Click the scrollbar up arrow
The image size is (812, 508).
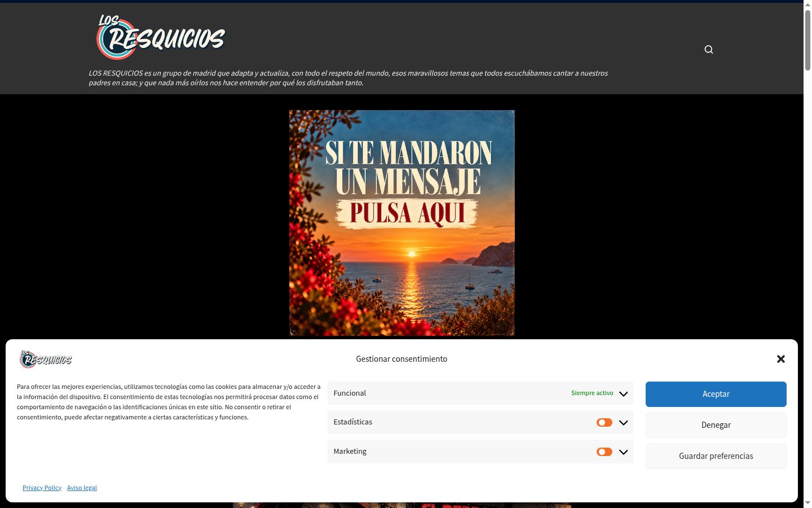[x=807, y=5]
